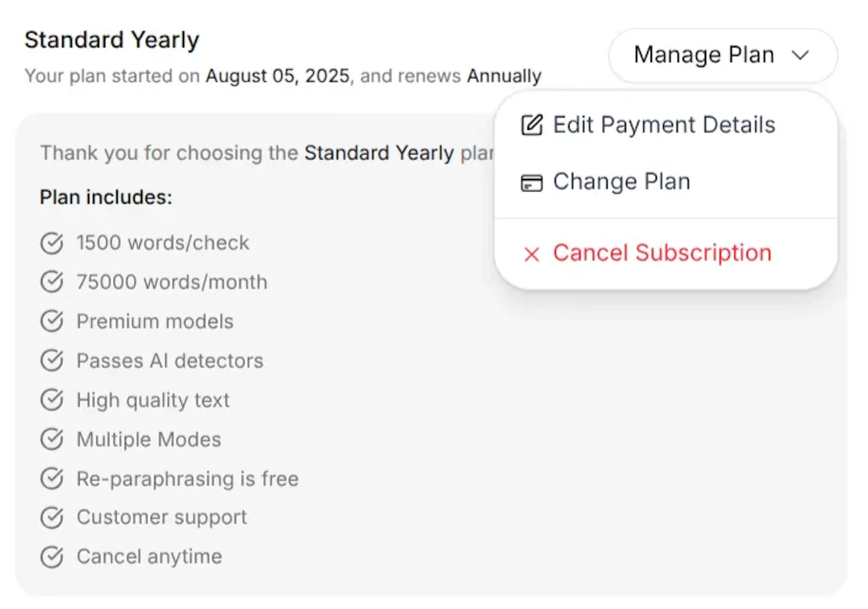Click the pencil icon beside Edit Payment Details

(532, 125)
